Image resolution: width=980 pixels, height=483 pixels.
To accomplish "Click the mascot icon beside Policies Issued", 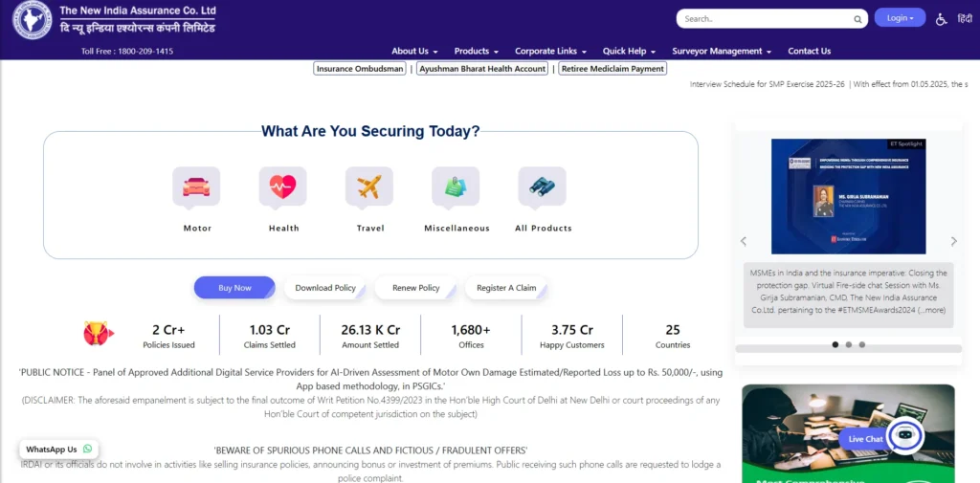I will coord(99,334).
